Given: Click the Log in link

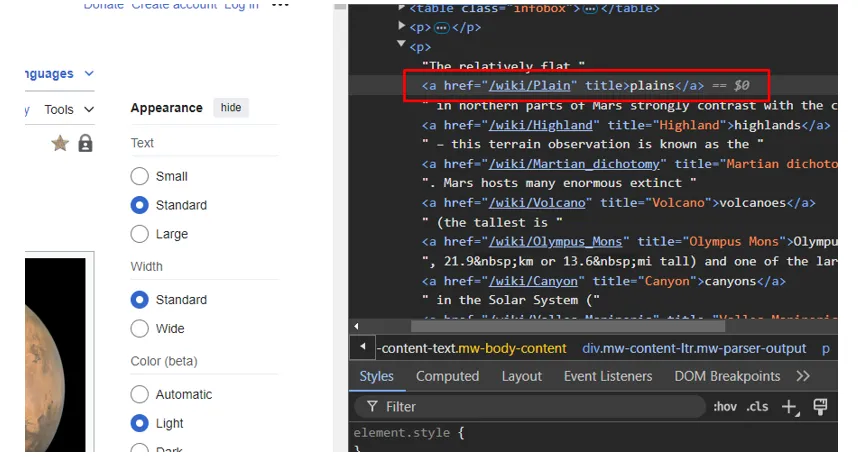Looking at the screenshot, I should click(241, 5).
